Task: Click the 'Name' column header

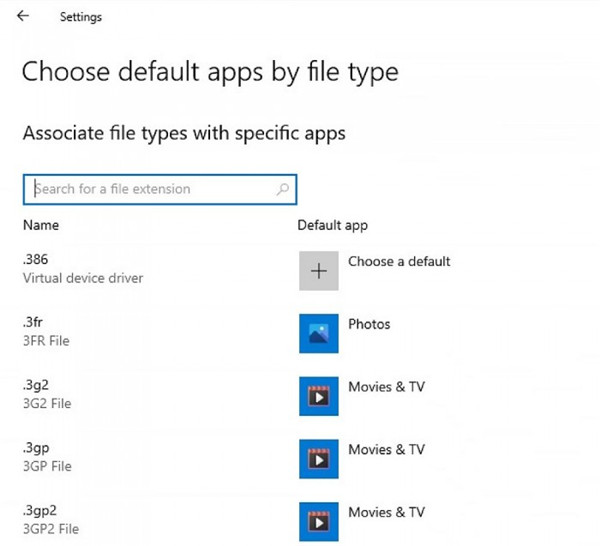Action: tap(40, 225)
